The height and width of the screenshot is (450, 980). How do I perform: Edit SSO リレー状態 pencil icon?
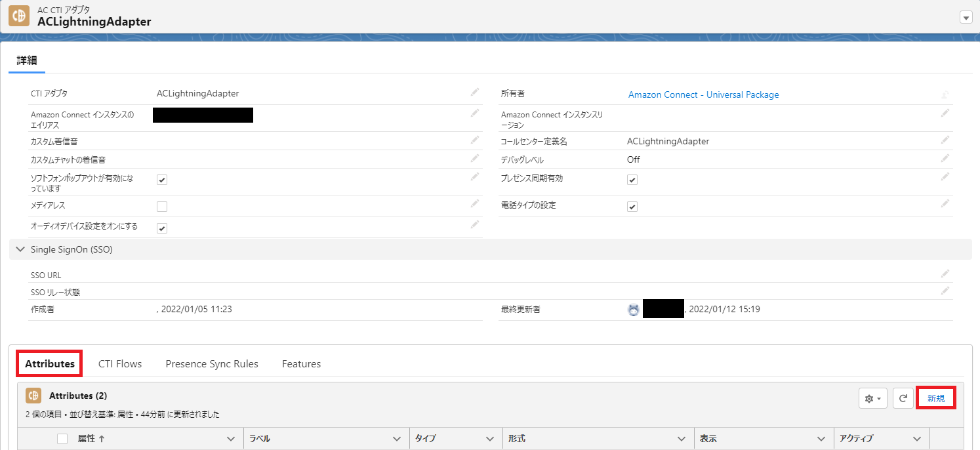[x=945, y=290]
